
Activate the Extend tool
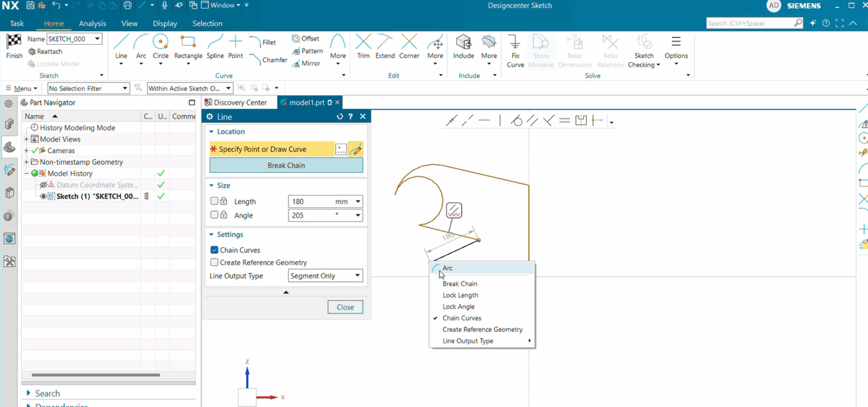[385, 50]
